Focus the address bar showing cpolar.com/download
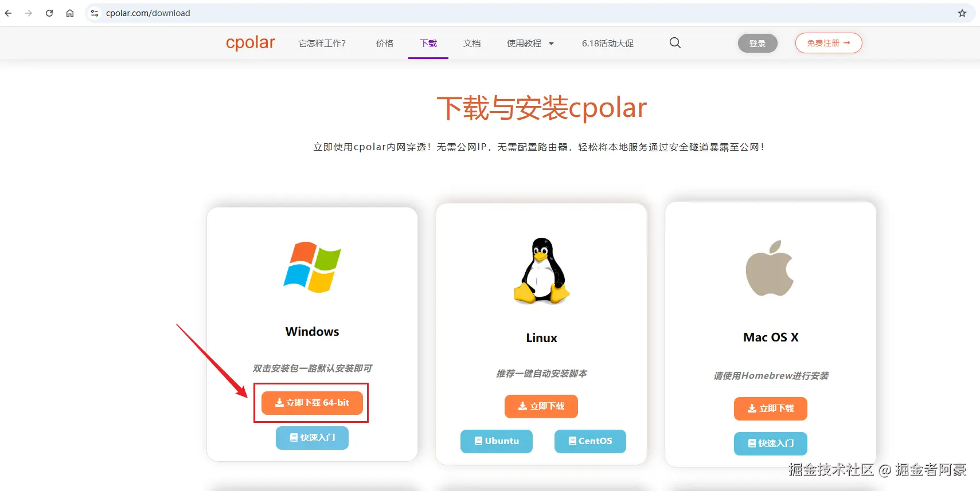This screenshot has height=491, width=980. pyautogui.click(x=516, y=13)
